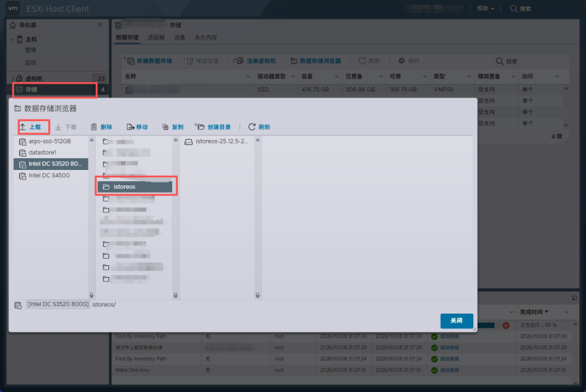Image resolution: width=586 pixels, height=392 pixels.
Task: Click Increase capacity (增加容量)
Action: click(201, 61)
